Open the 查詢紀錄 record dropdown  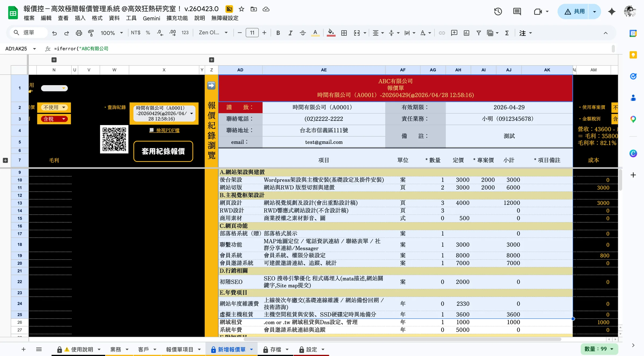164,113
